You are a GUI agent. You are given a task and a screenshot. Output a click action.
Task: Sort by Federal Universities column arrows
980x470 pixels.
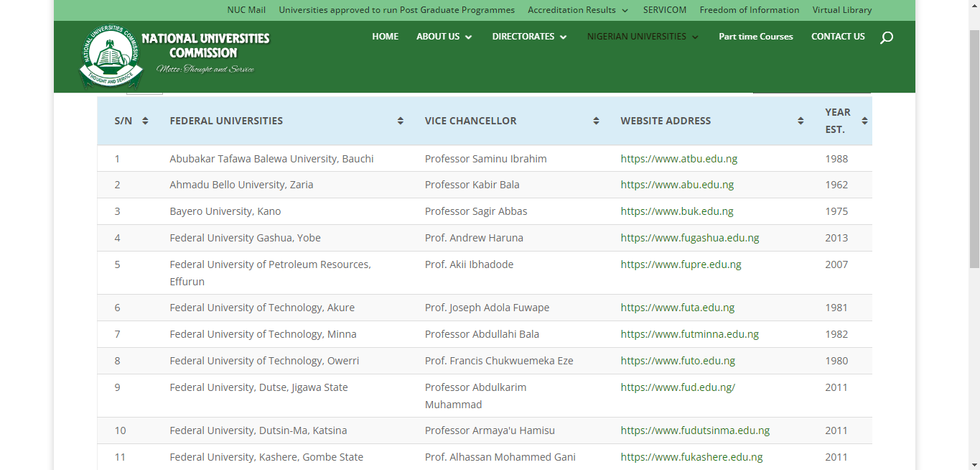pyautogui.click(x=400, y=121)
